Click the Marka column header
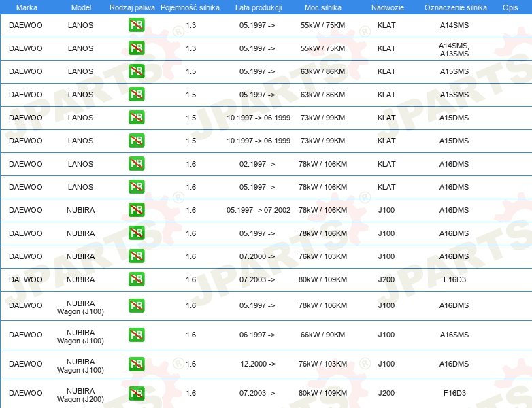Image resolution: width=532 pixels, height=408 pixels. (x=27, y=7)
